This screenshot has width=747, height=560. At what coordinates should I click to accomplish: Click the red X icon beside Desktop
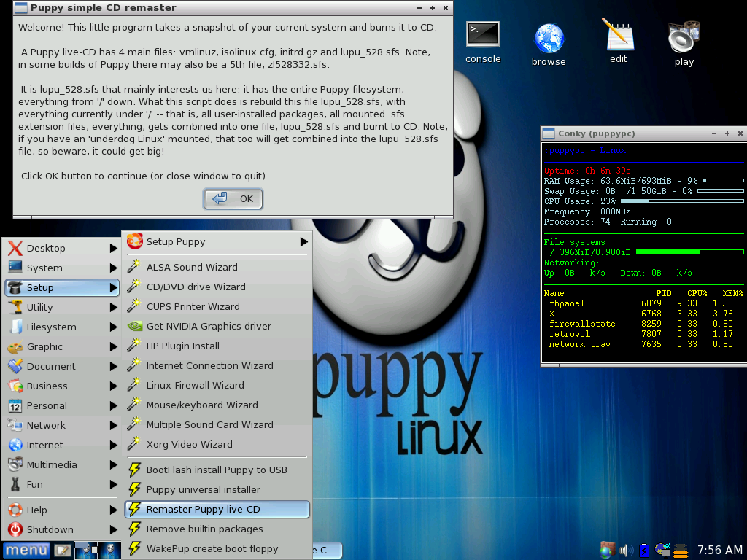(15, 248)
